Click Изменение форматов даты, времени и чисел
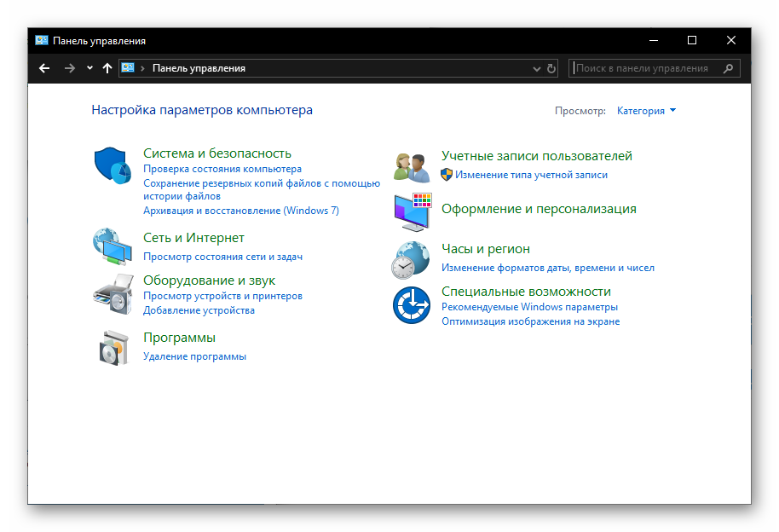Image resolution: width=779 pixels, height=532 pixels. 547,268
